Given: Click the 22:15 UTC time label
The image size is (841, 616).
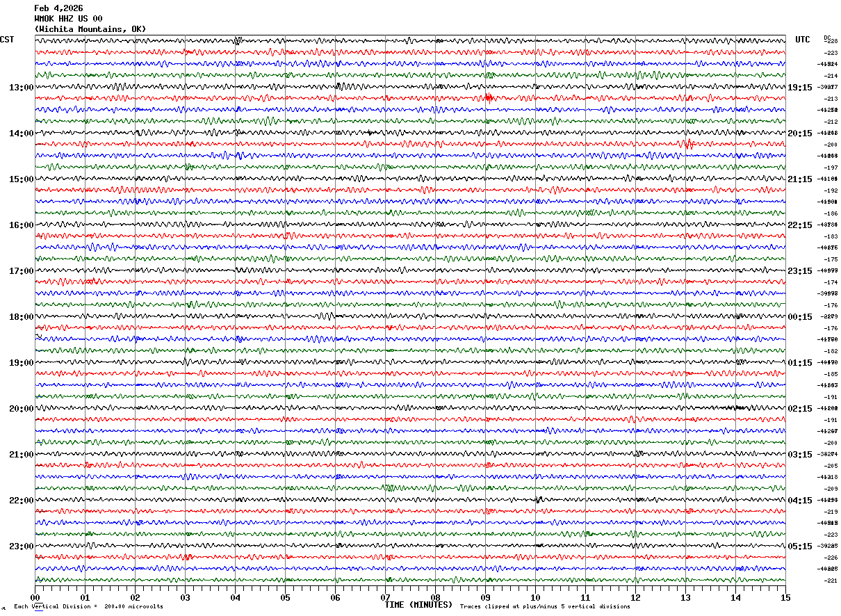Looking at the screenshot, I should 799,225.
